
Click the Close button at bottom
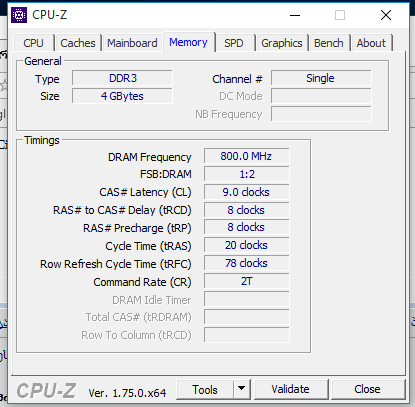[367, 389]
